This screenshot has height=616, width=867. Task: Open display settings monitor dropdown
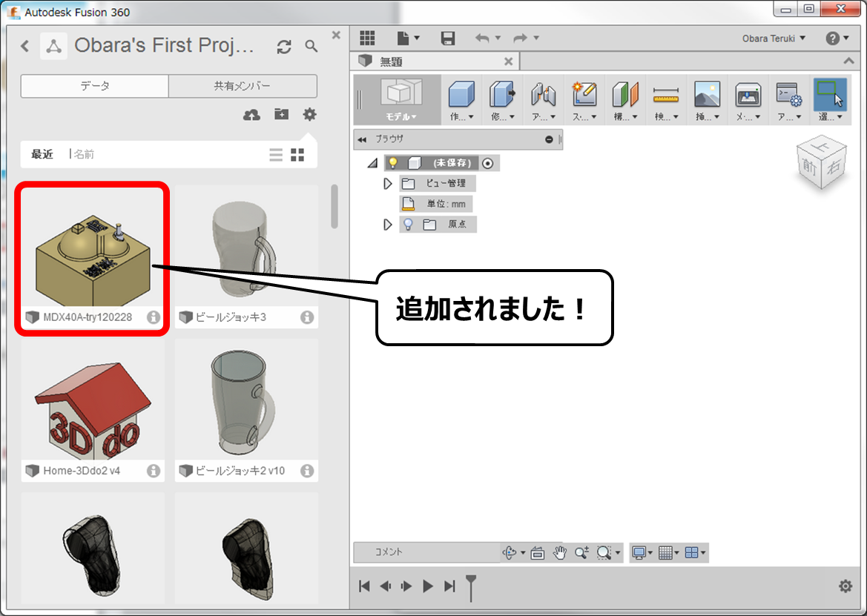click(x=642, y=552)
